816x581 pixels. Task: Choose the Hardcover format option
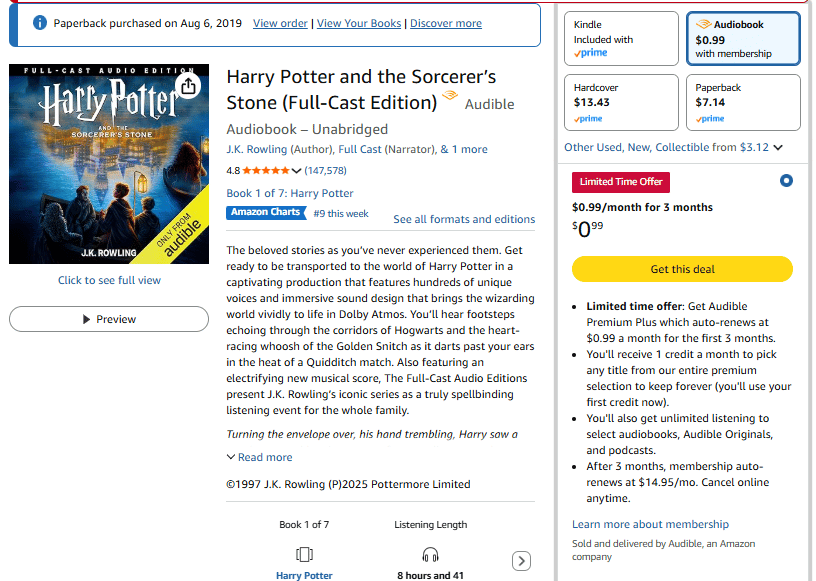click(x=620, y=102)
